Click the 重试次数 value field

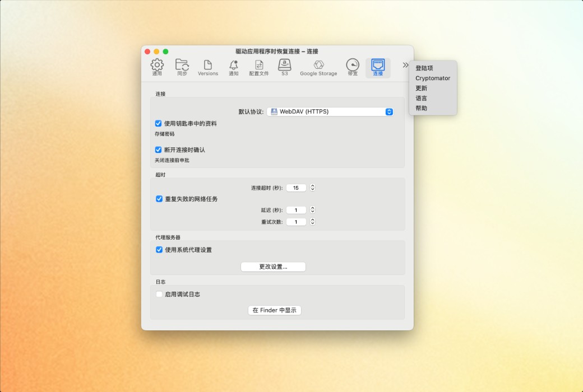[296, 222]
